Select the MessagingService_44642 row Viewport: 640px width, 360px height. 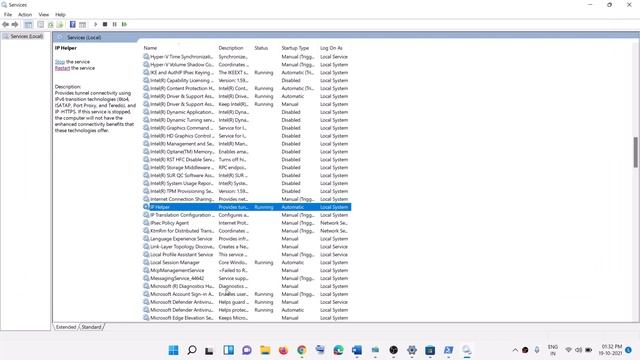(247, 278)
